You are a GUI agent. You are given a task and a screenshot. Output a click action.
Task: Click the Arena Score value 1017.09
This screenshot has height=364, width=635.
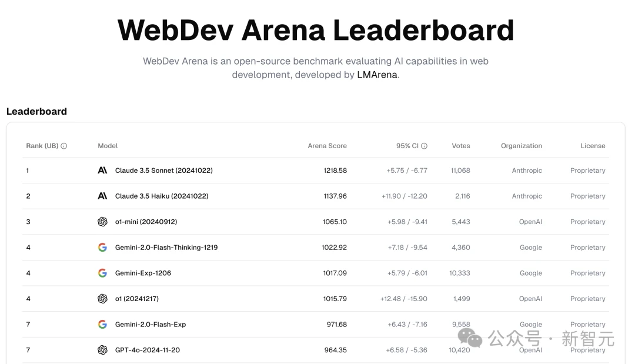pyautogui.click(x=335, y=273)
